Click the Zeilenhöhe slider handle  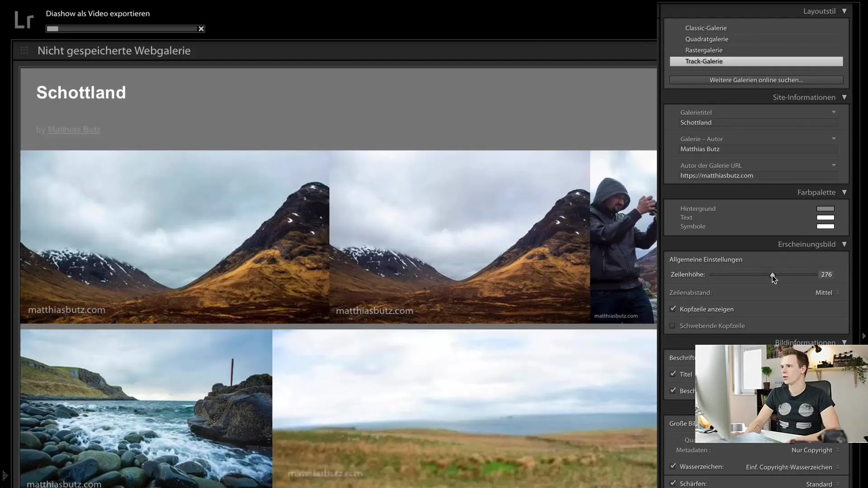coord(773,275)
